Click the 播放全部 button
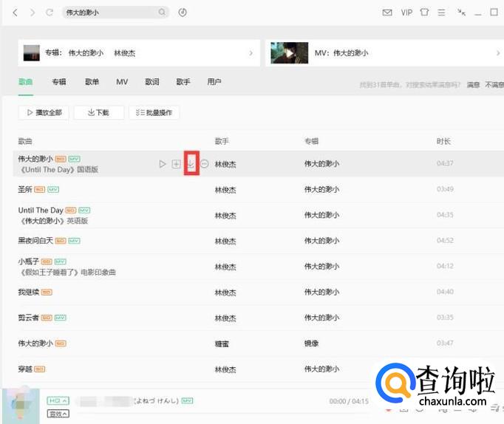Screen dimensions: 504x424 click(x=44, y=113)
